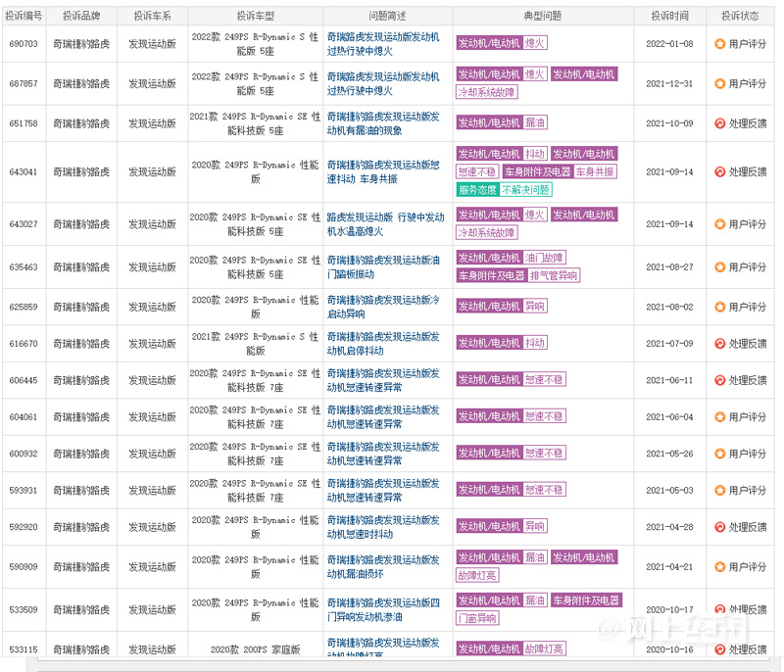The width and height of the screenshot is (784, 672).
Task: Open the 发动机有漏油的现象 link for complaint 651758
Action: [x=383, y=123]
